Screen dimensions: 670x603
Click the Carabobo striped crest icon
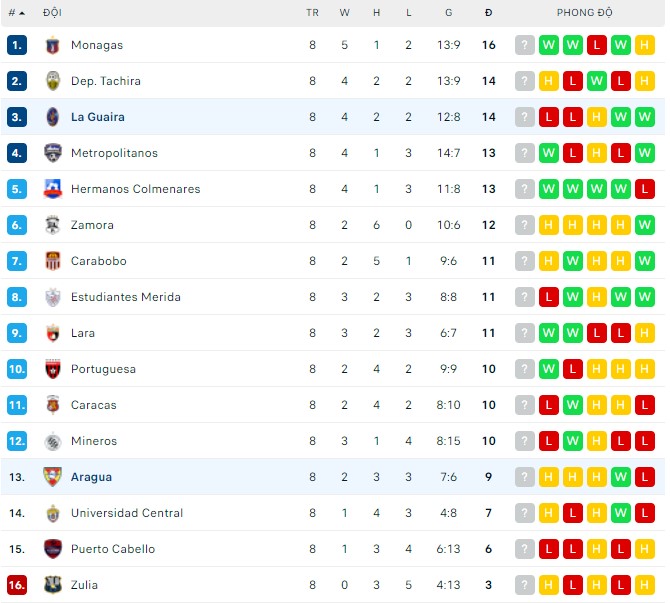[x=53, y=261]
